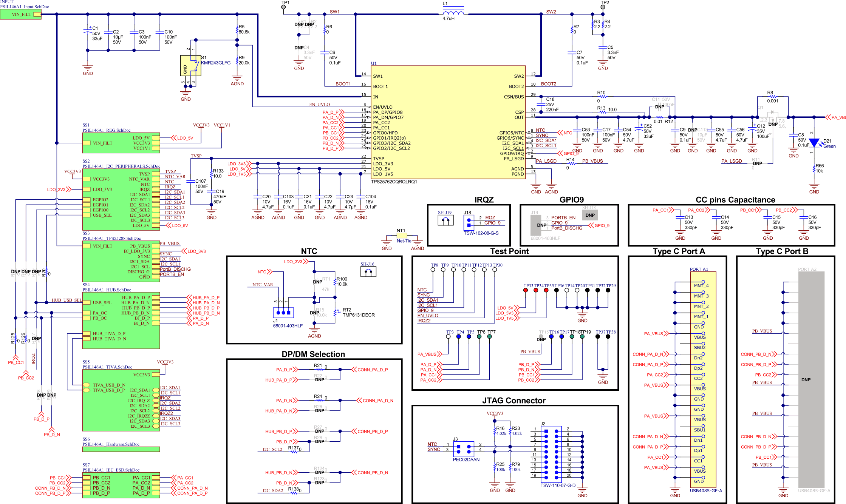Image resolution: width=846 pixels, height=504 pixels.
Task: Select the C13 330pF capacitor
Action: [x=680, y=218]
